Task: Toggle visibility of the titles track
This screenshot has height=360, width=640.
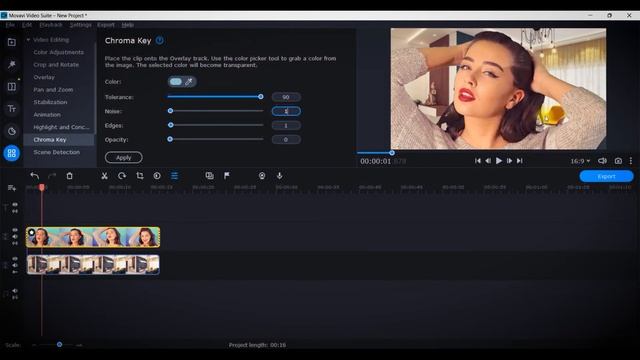Action: click(x=15, y=204)
